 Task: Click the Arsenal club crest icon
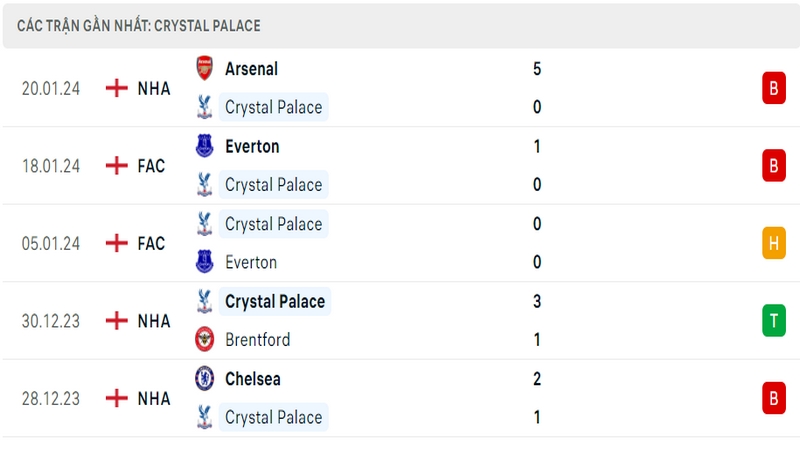tap(205, 68)
